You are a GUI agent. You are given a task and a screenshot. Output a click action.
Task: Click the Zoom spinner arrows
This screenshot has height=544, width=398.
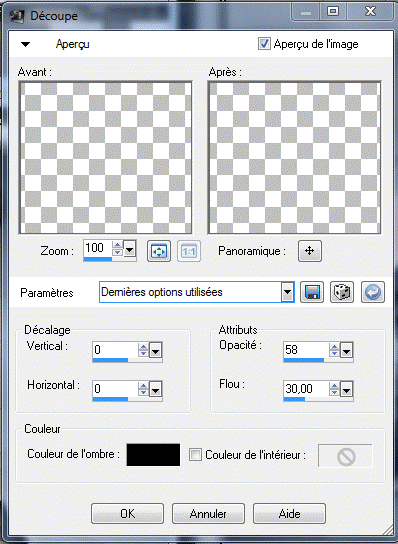pyautogui.click(x=117, y=248)
